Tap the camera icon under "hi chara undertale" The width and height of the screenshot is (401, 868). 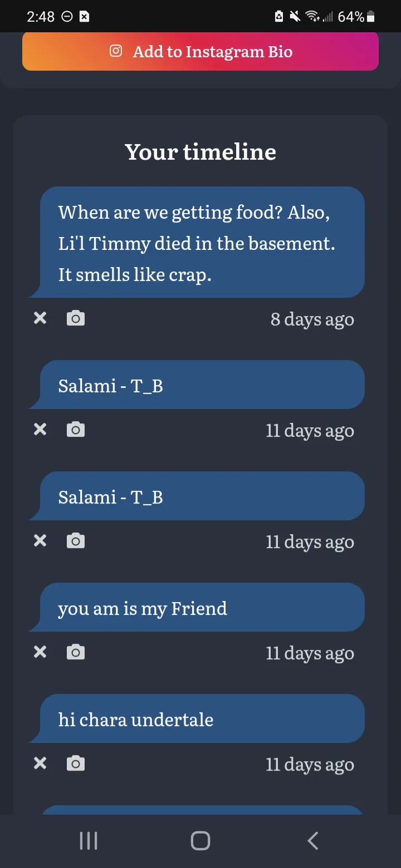(76, 763)
